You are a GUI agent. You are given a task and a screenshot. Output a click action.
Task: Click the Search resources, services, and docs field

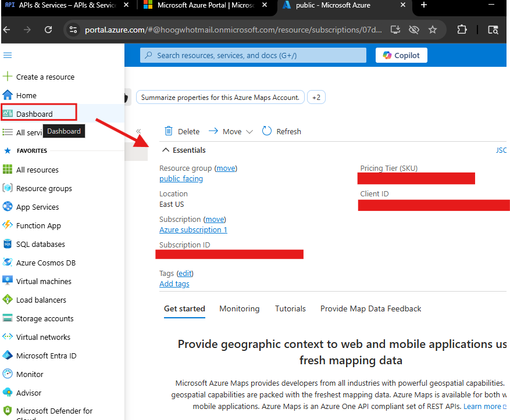[x=253, y=55]
